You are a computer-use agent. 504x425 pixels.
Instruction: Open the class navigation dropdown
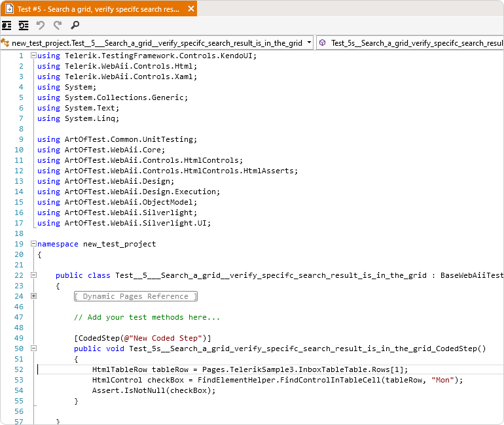click(309, 43)
